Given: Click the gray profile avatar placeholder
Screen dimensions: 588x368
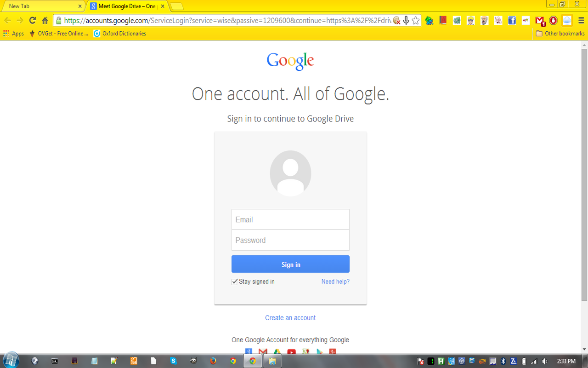Looking at the screenshot, I should (290, 173).
